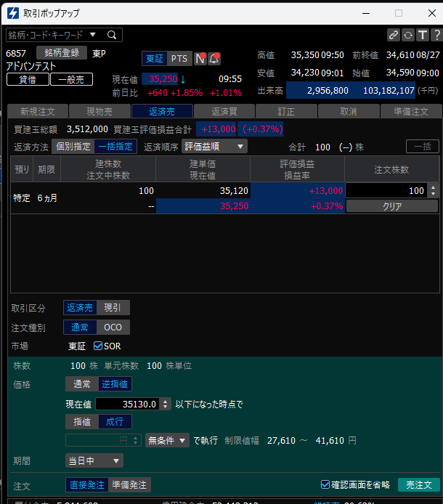Viewport: 443px width, 504px height.
Task: Click 特定 account cell
Action: [22, 198]
